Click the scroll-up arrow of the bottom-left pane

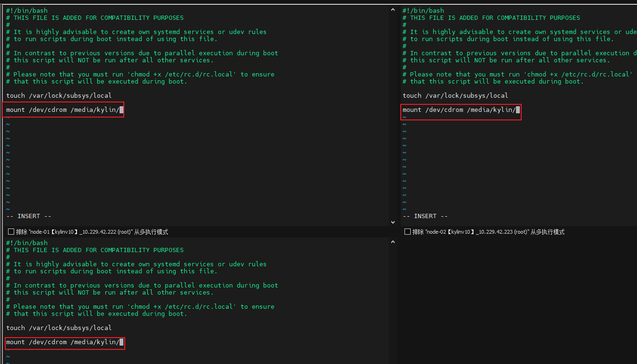[x=392, y=241]
